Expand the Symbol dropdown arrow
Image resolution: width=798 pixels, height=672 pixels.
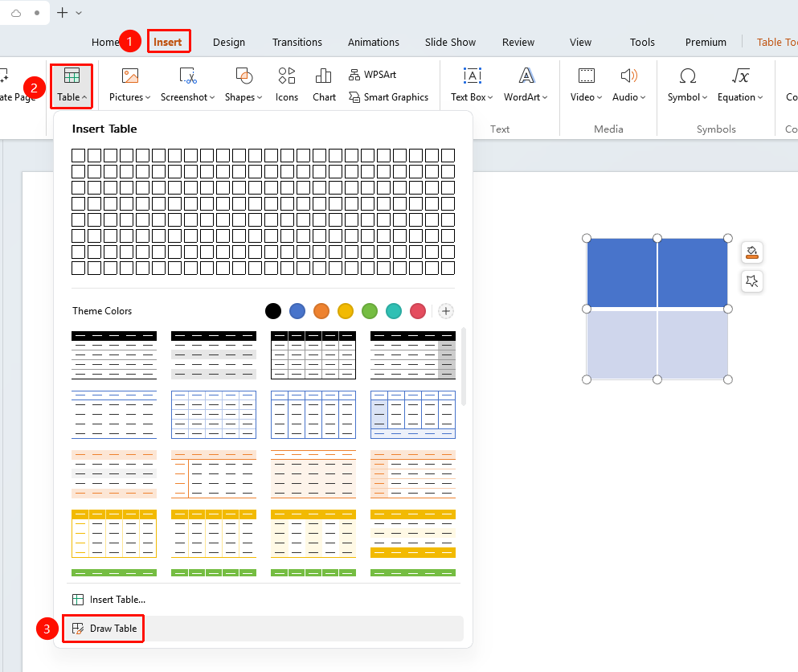pos(705,97)
